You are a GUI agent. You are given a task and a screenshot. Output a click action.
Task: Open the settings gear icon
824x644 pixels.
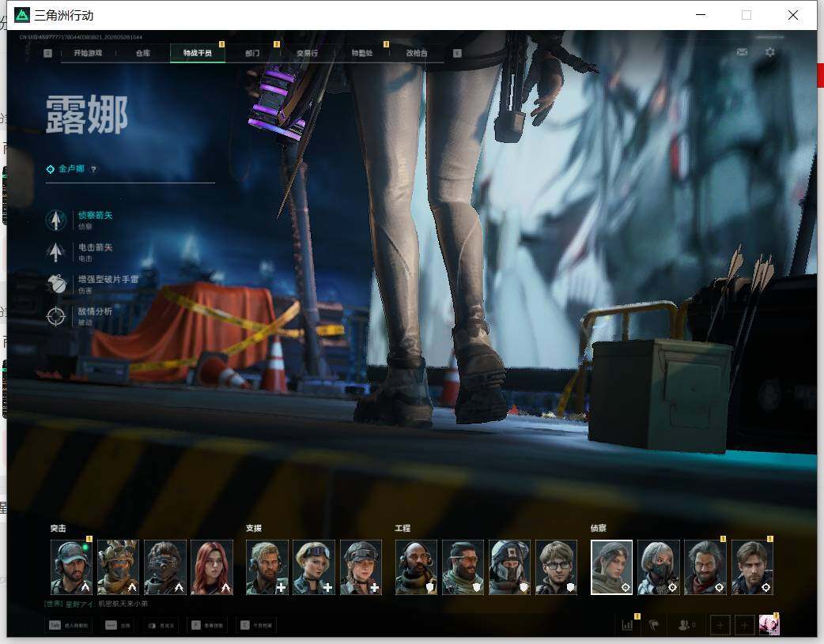pyautogui.click(x=770, y=52)
